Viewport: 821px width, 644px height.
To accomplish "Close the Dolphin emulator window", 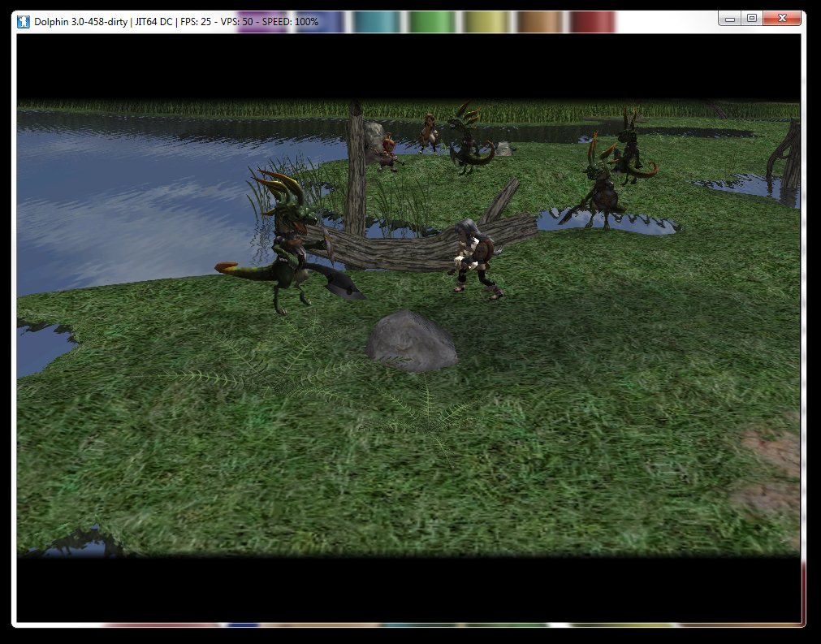I will tap(783, 18).
